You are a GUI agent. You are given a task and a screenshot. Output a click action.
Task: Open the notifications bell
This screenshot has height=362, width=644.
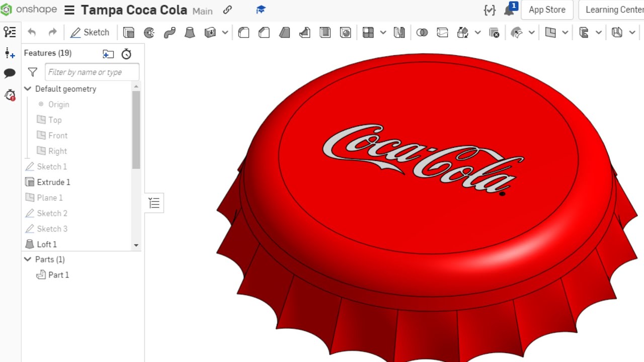509,11
